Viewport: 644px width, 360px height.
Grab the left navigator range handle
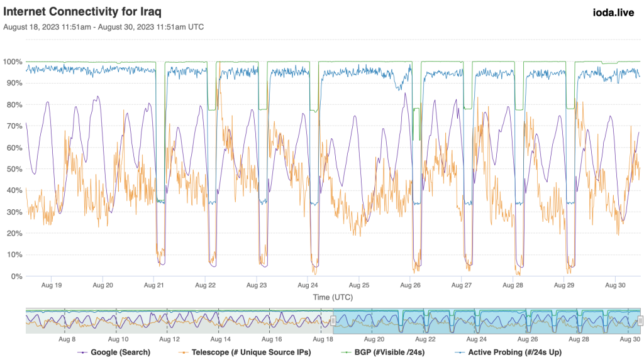click(x=333, y=321)
